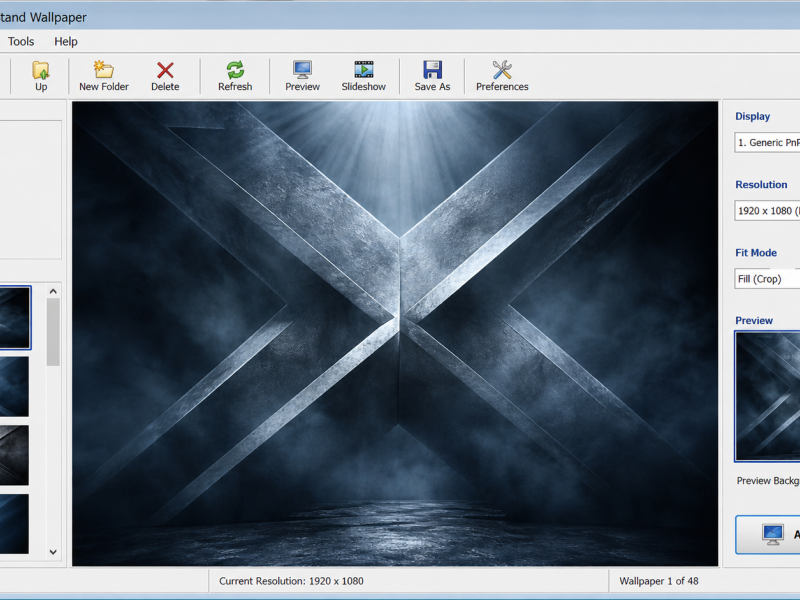The height and width of the screenshot is (600, 800).
Task: Click the Current Resolution: 1920 x 1080 status text
Action: pyautogui.click(x=291, y=581)
